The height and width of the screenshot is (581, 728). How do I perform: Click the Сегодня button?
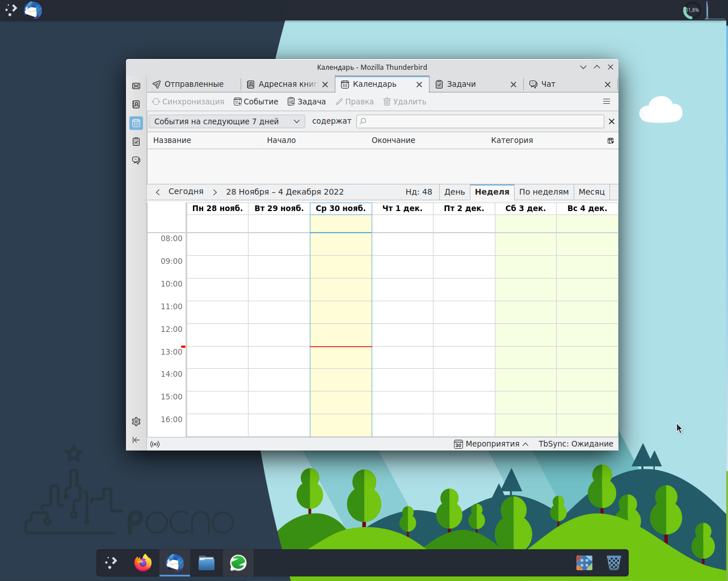point(186,192)
